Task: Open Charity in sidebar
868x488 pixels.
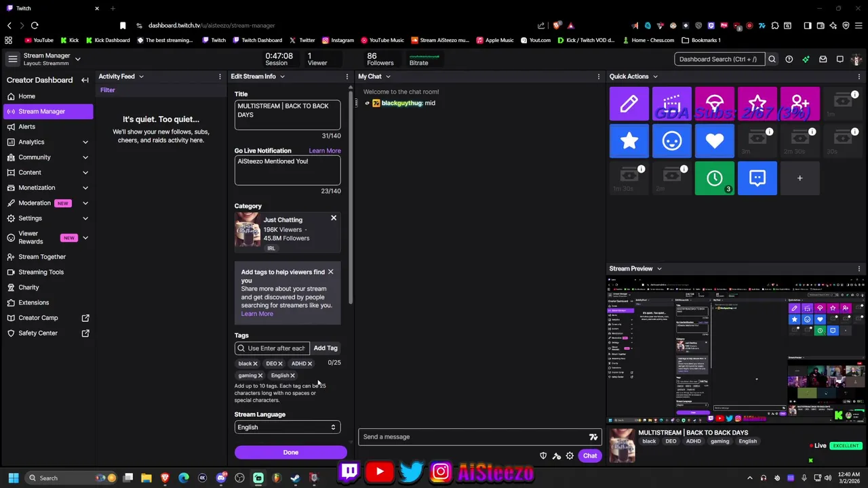Action: pyautogui.click(x=47, y=287)
